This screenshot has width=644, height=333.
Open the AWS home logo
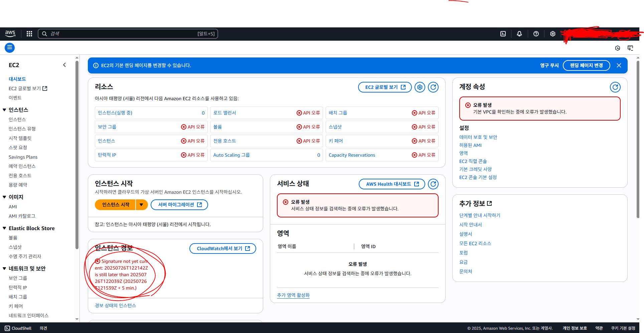coord(10,33)
